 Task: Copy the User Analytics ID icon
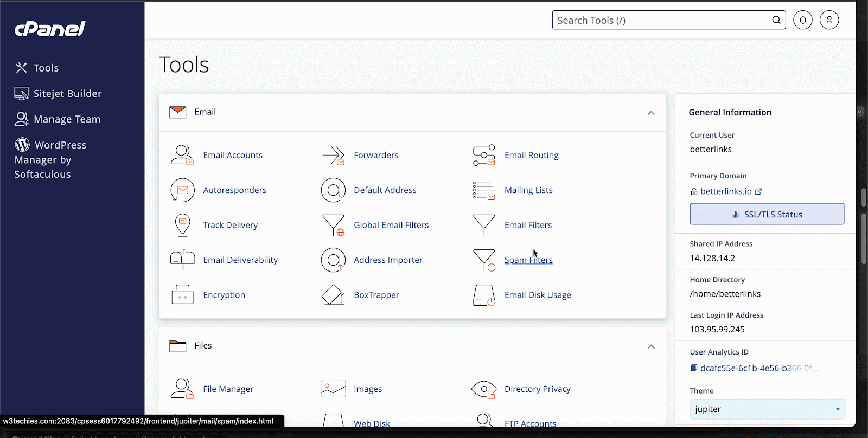tap(694, 368)
